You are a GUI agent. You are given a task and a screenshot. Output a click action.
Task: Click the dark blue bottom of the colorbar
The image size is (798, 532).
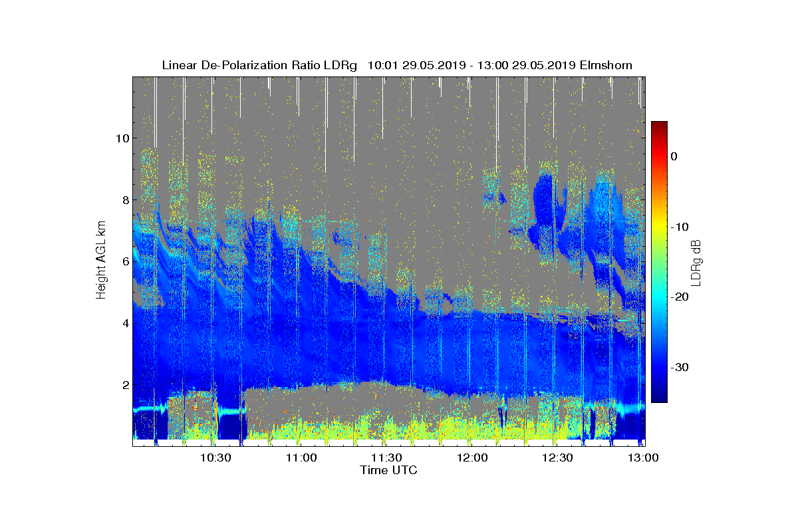coord(659,397)
